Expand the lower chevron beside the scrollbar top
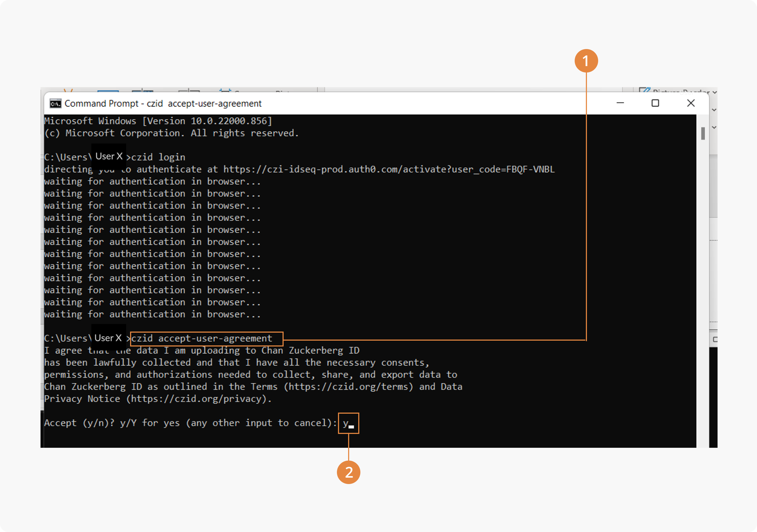Image resolution: width=757 pixels, height=532 pixels. [x=714, y=128]
